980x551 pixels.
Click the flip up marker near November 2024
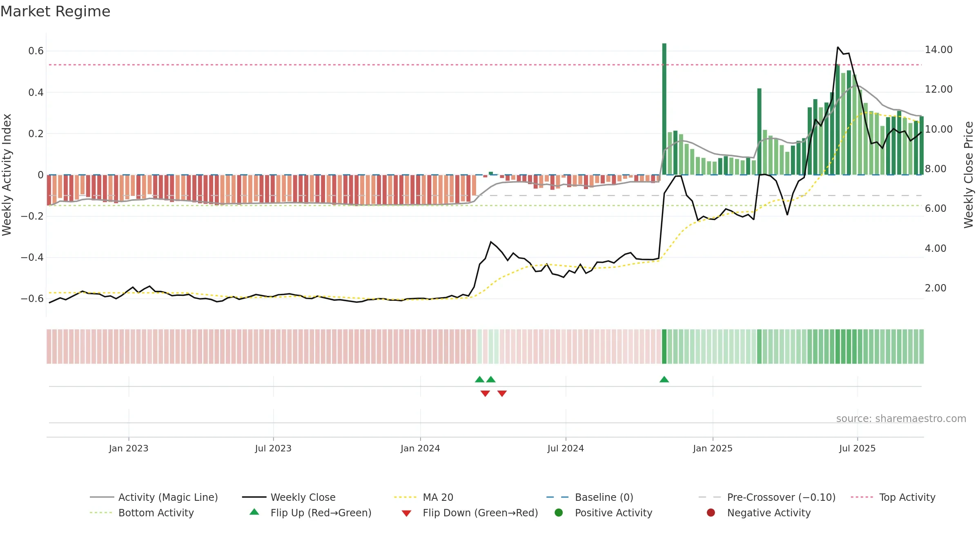(664, 380)
